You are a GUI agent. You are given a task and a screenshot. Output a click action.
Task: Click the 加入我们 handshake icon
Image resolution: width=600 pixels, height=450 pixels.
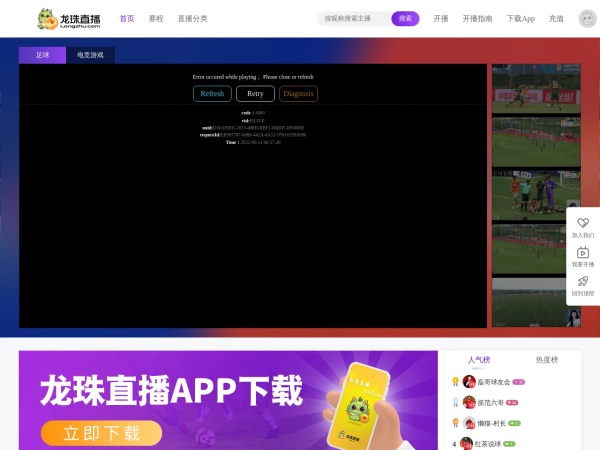click(582, 223)
